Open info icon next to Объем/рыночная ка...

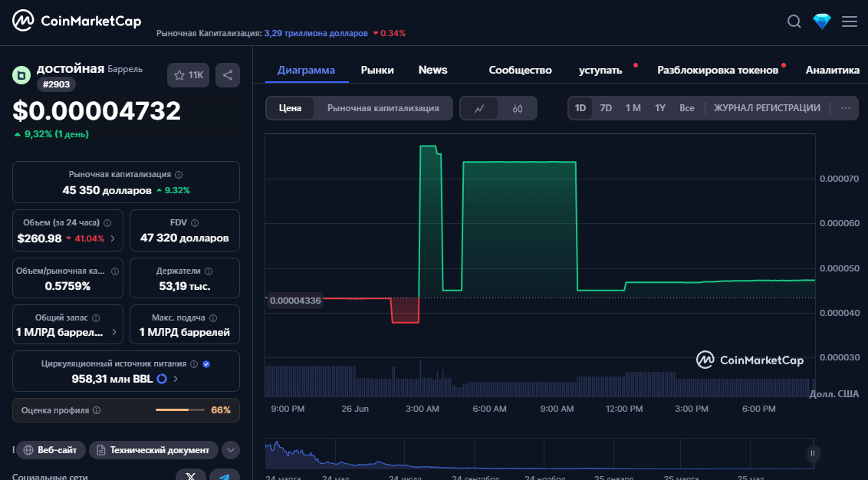tap(115, 271)
